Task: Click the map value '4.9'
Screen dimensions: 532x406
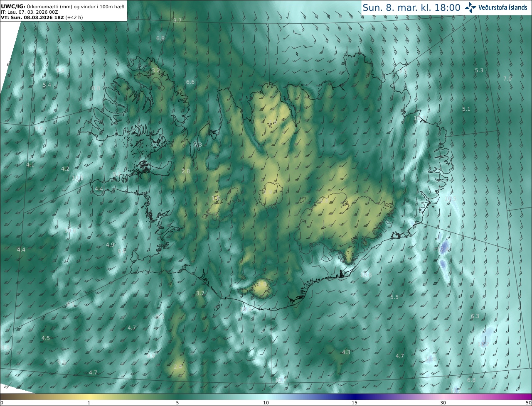Action: coord(110,245)
